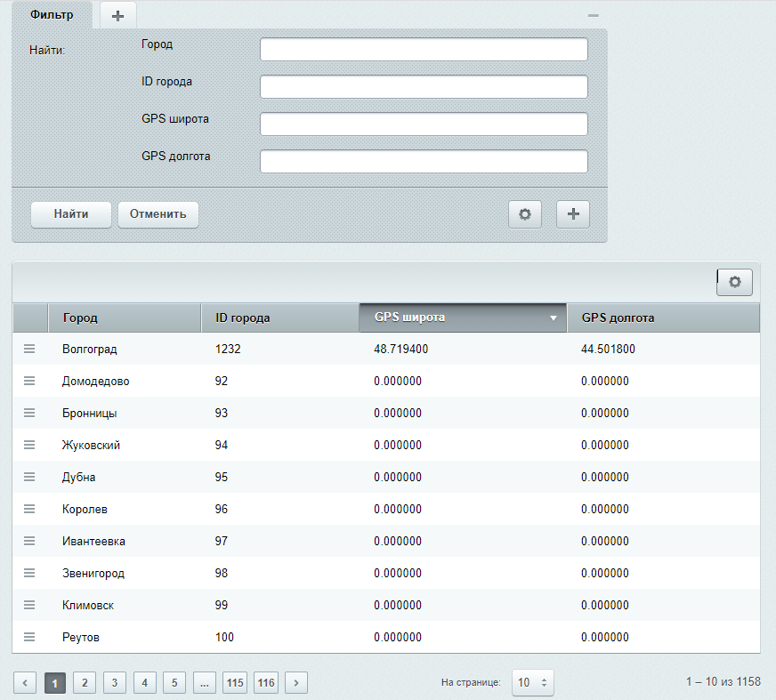This screenshot has width=776, height=700.
Task: Click the row menu icon beside Реутов
Action: coord(29,638)
